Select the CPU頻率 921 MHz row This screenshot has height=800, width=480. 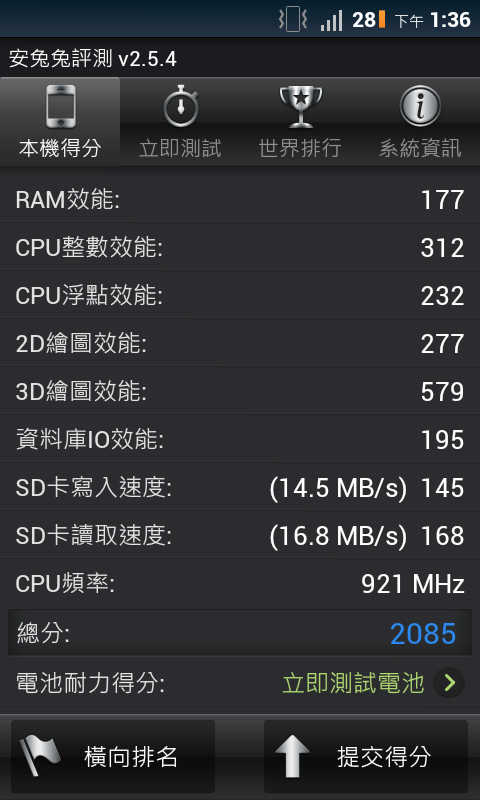pyautogui.click(x=240, y=584)
